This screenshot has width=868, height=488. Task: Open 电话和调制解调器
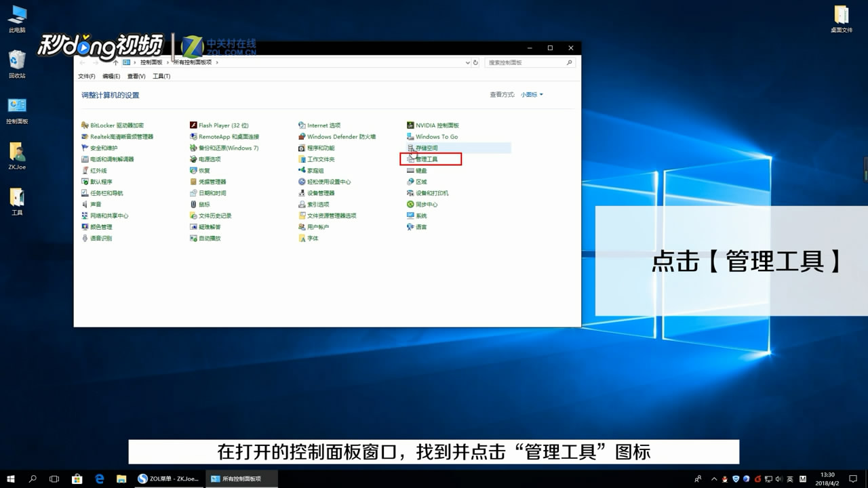tap(108, 159)
